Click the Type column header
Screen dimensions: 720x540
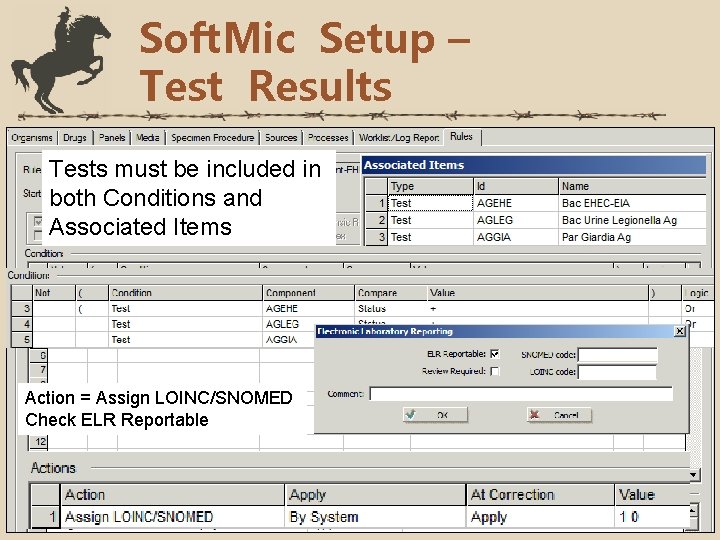coord(431,186)
